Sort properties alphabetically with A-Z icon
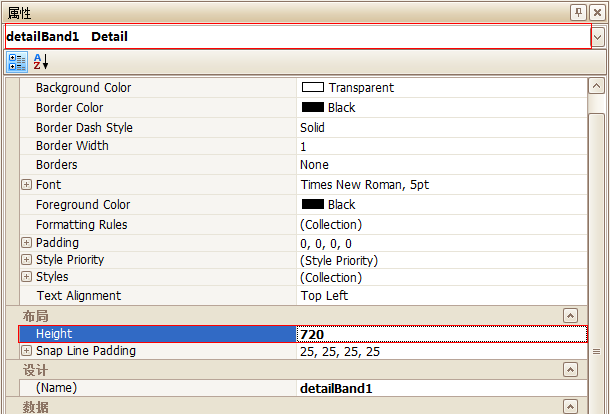Screen dimensions: 610x414 [x=40, y=62]
